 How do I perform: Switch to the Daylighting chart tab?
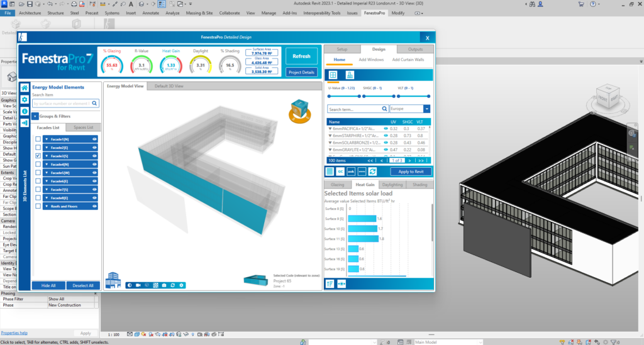click(392, 185)
